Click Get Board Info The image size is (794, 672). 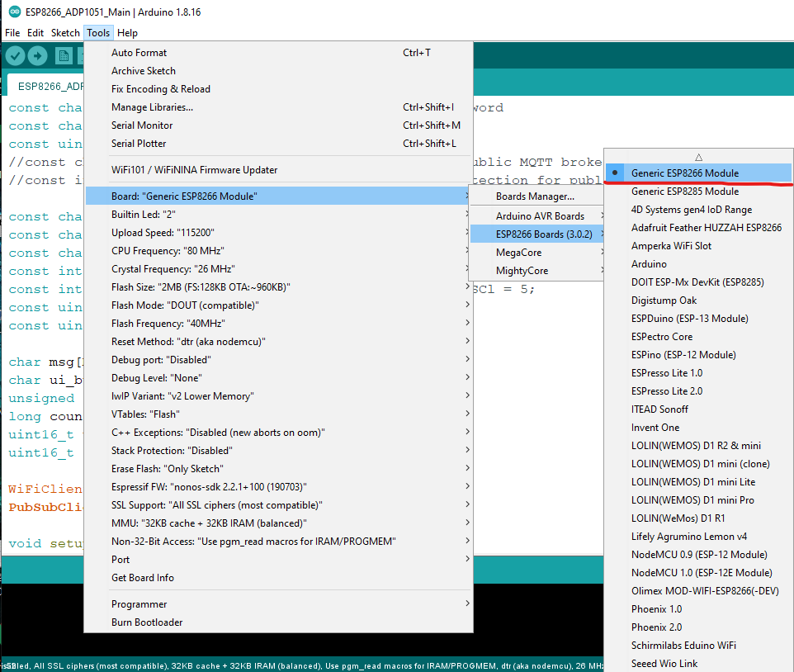tap(280, 578)
